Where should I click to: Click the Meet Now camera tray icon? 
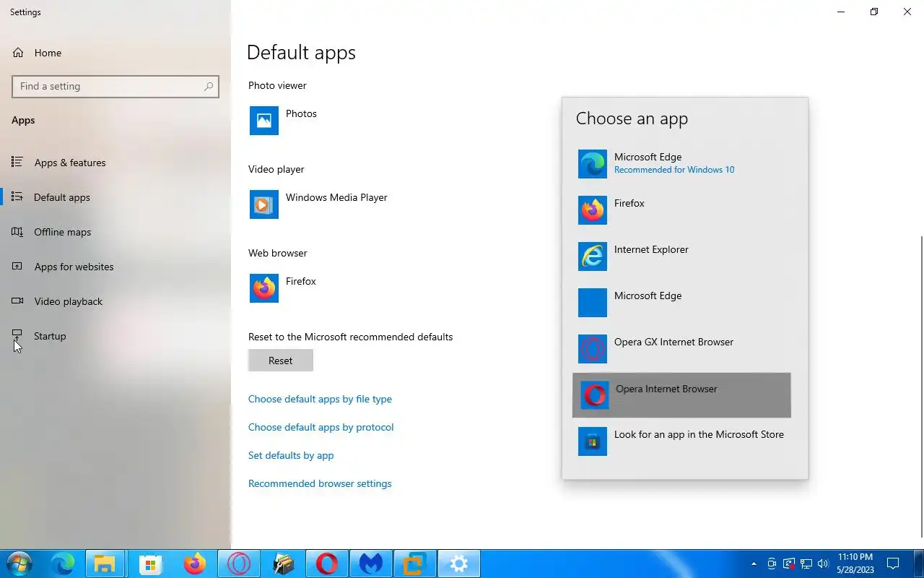[x=772, y=564]
